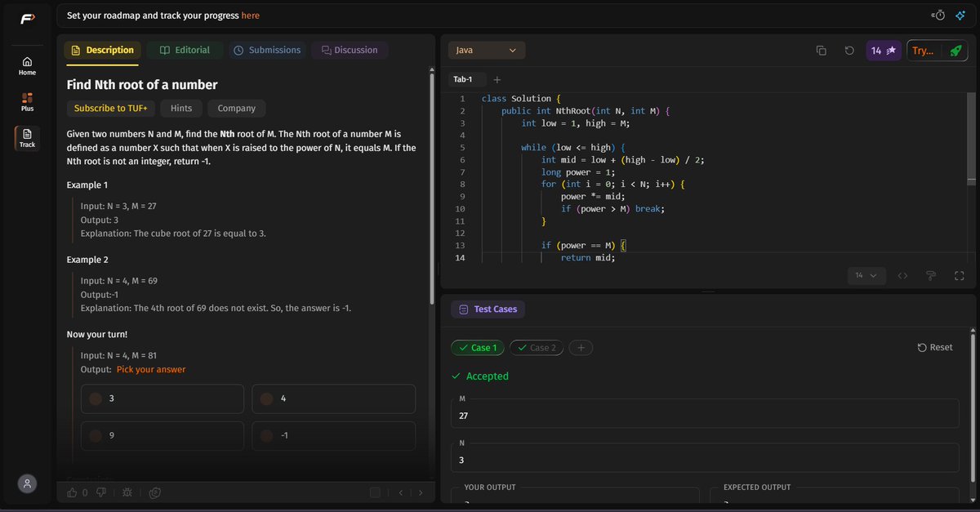Open the blue AI sparkle assistant
This screenshot has width=980, height=512.
(960, 16)
